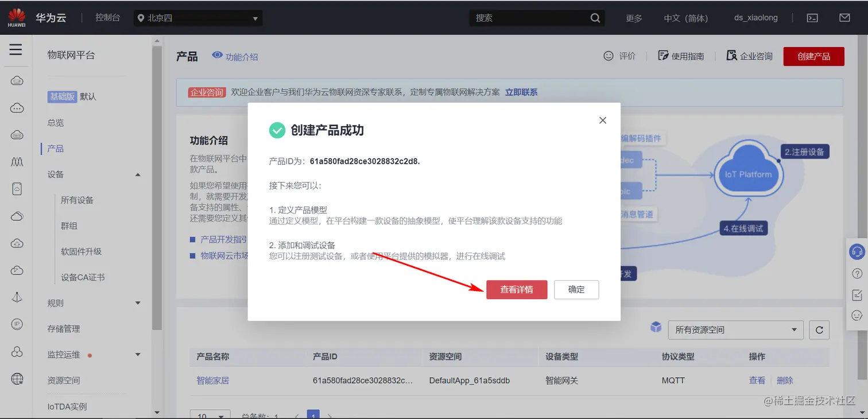Open IoTDA实例 in the side menu

(x=67, y=406)
